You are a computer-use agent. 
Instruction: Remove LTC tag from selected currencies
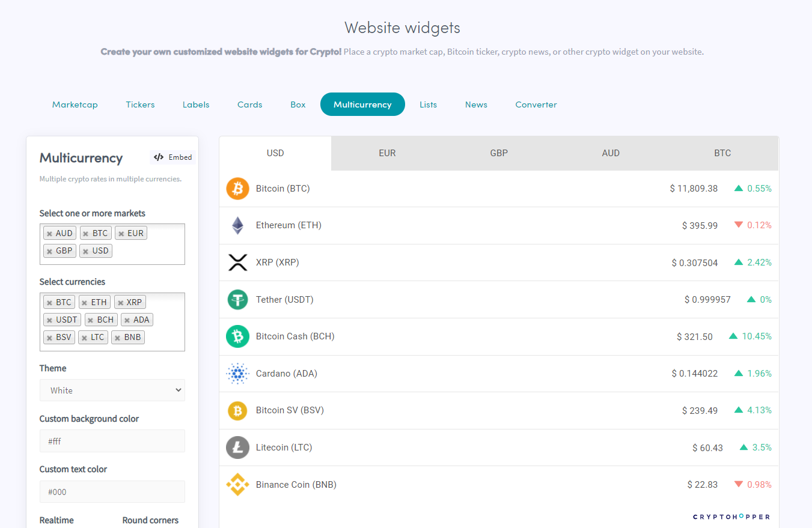click(84, 338)
